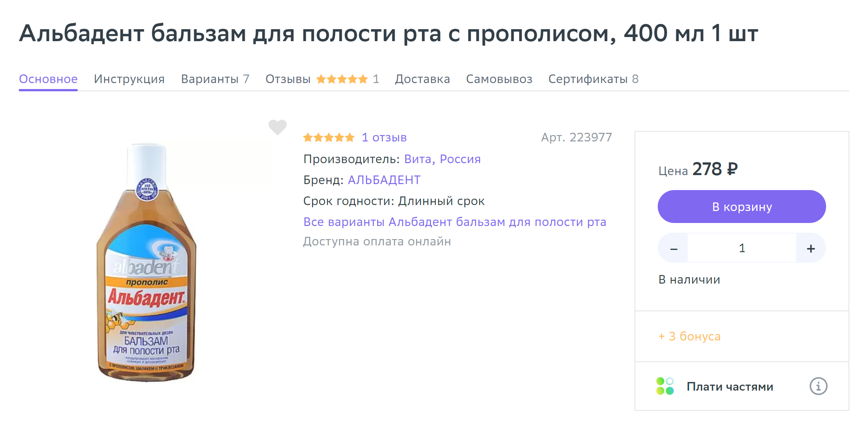Viewport: 868px width, 437px height.
Task: Click the Плати частями colored dots logo
Action: click(x=665, y=386)
